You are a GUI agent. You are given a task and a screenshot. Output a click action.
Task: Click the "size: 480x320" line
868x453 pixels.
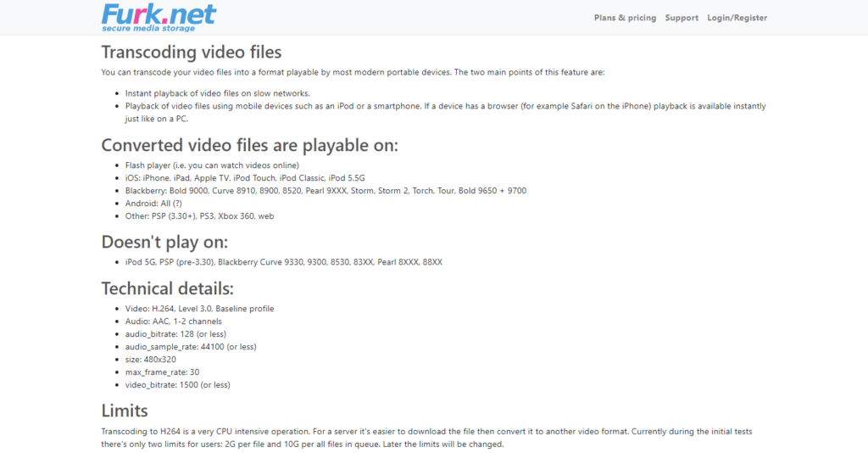click(x=151, y=360)
